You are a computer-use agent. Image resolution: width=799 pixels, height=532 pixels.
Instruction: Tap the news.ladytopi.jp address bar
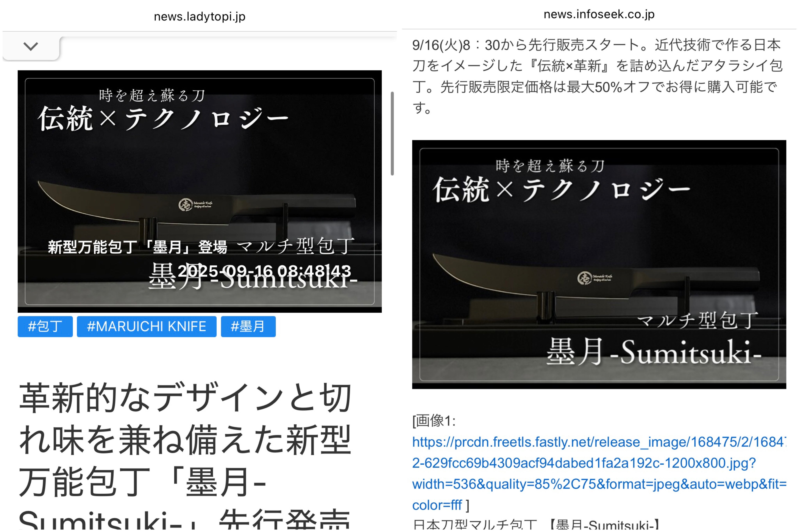pos(199,16)
